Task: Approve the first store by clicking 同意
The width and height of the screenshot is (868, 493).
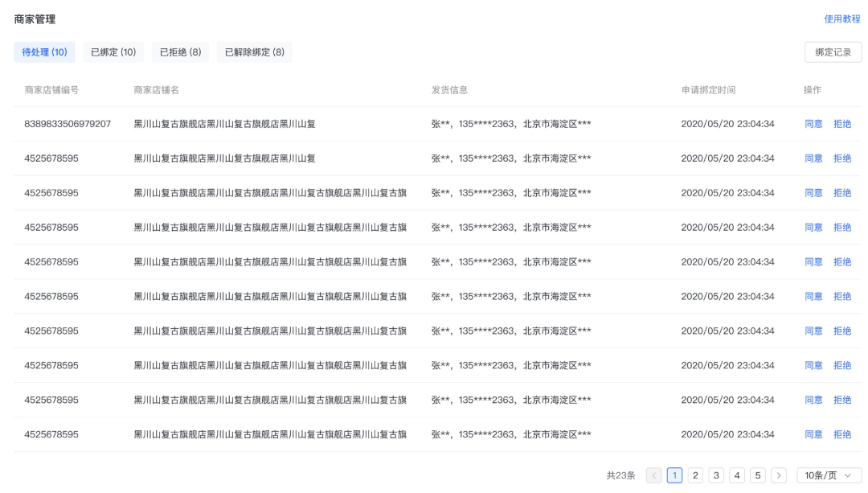Action: pyautogui.click(x=814, y=124)
